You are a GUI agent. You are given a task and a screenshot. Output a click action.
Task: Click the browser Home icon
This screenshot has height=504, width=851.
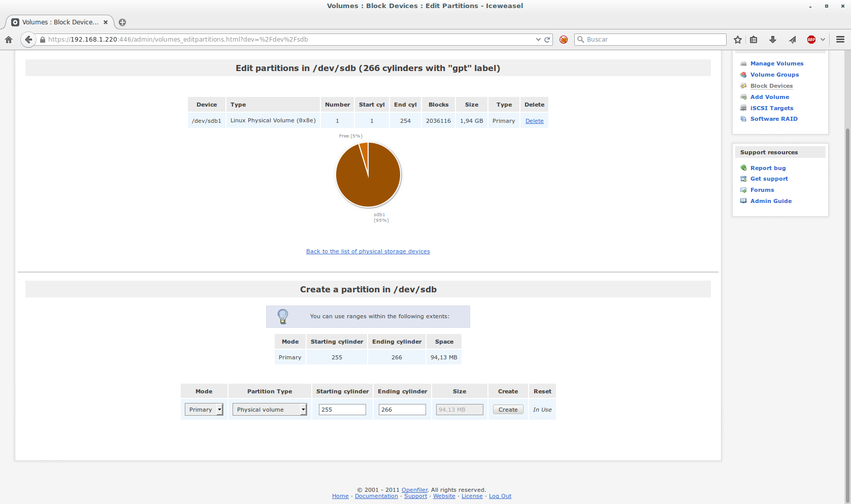coord(9,40)
